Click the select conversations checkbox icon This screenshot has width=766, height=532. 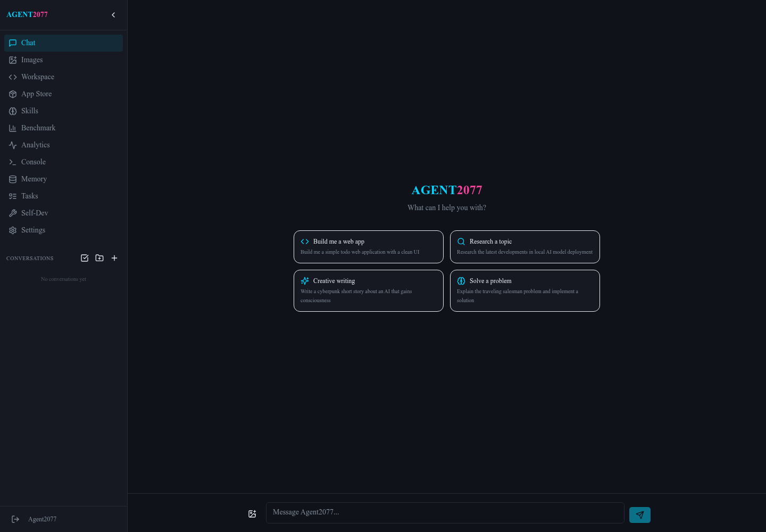coord(85,258)
